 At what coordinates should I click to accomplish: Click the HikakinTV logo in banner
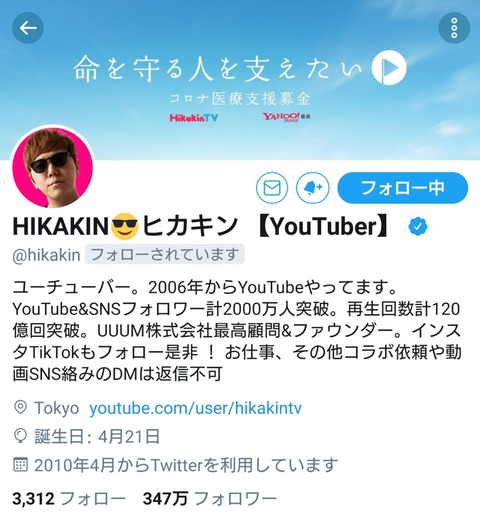(x=194, y=118)
